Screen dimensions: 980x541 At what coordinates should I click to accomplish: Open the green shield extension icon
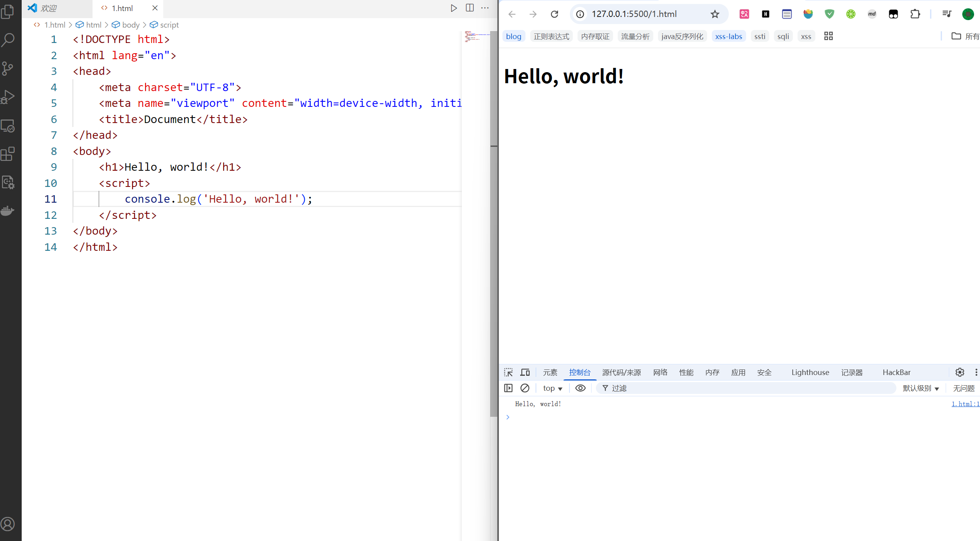(829, 14)
